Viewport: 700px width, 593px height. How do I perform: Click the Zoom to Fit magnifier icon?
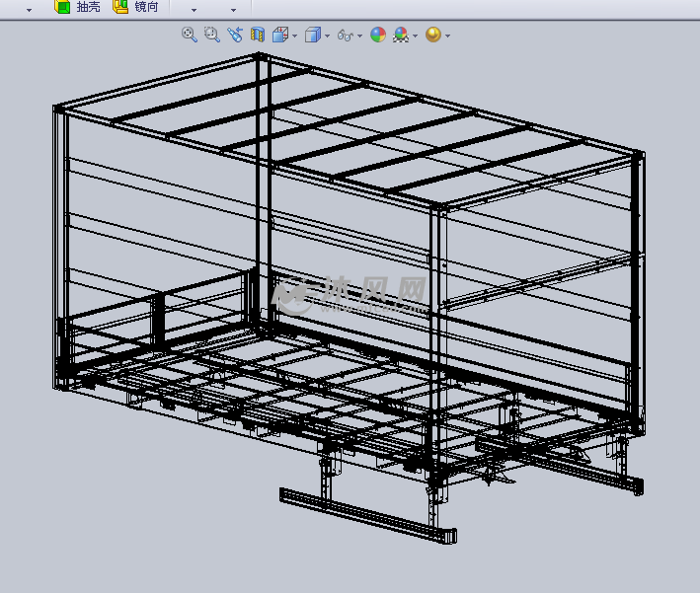click(x=189, y=35)
